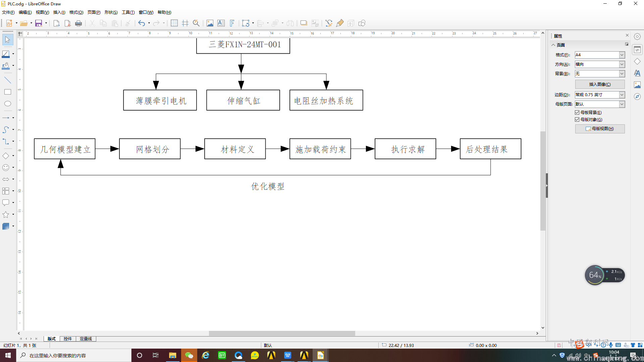Open File Explorer from the taskbar

[x=173, y=355]
